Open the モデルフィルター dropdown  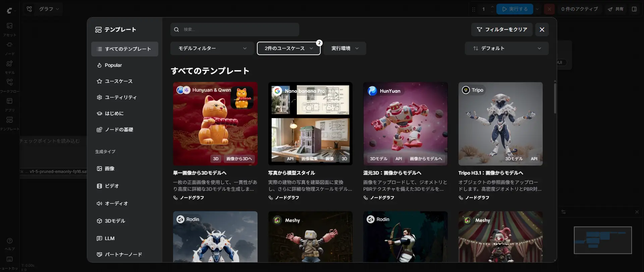pyautogui.click(x=212, y=48)
